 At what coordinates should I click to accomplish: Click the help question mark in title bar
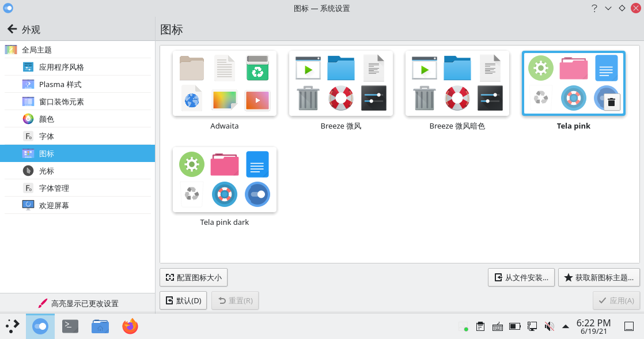[594, 8]
